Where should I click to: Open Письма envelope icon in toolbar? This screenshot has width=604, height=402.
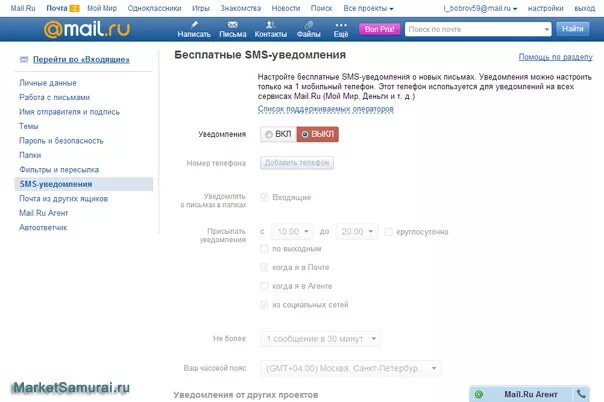(233, 25)
